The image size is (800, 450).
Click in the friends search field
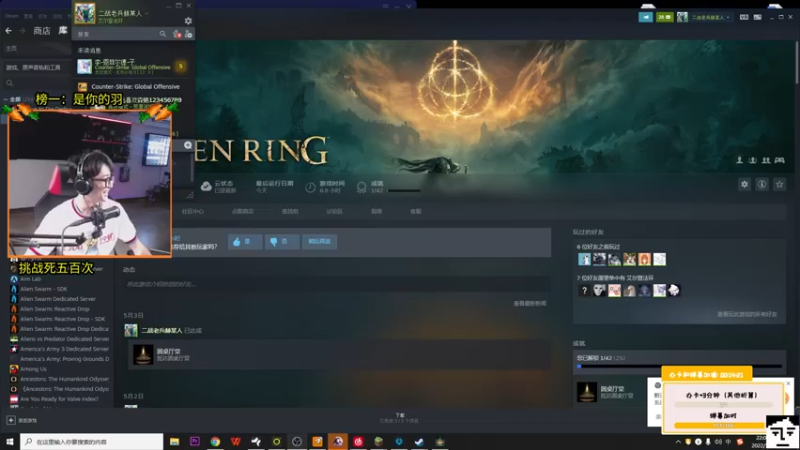(117, 34)
